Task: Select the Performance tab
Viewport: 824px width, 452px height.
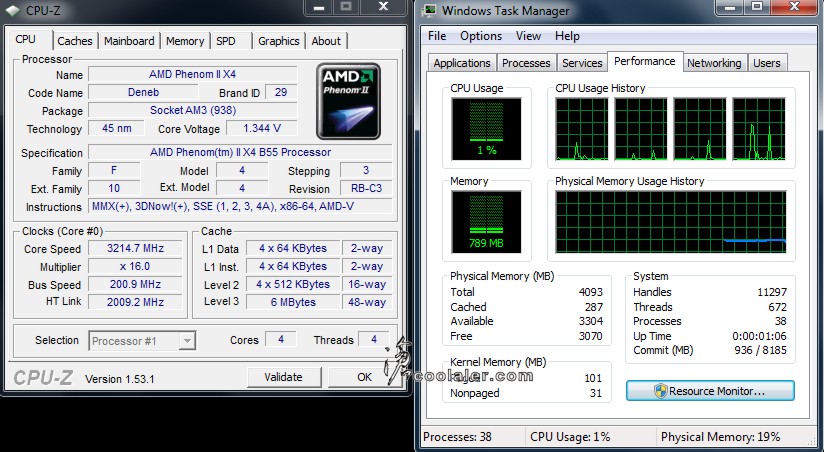Action: point(645,61)
